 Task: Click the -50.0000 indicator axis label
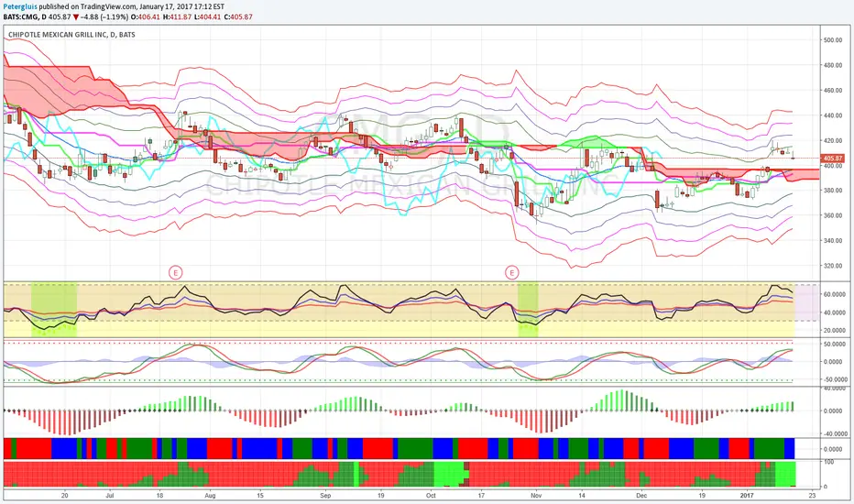pos(834,379)
